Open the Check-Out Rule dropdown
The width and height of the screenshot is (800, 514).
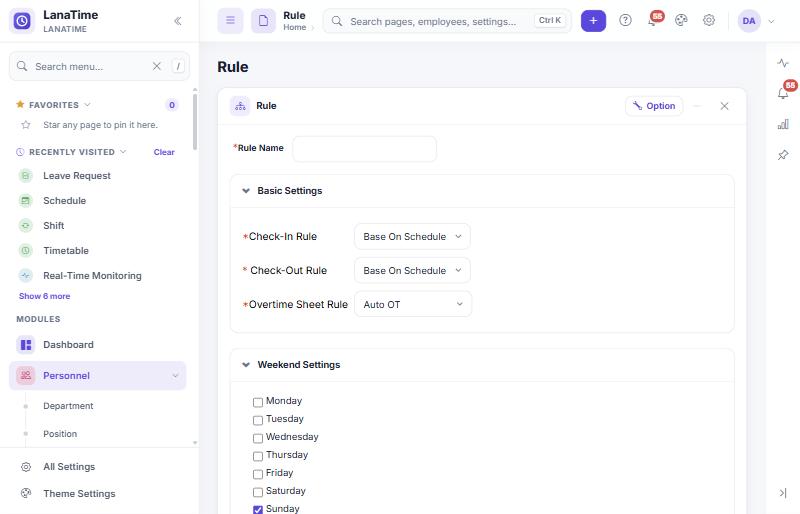(412, 271)
